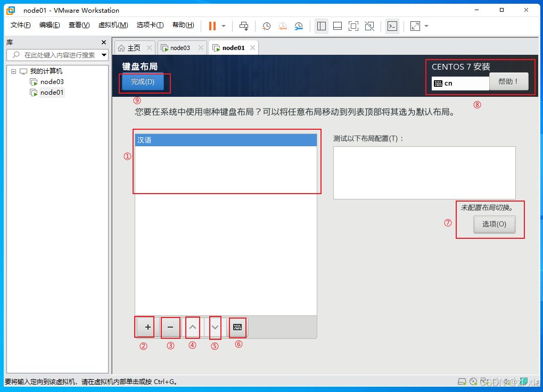Click the 完成(D) done button
543x392 pixels.
pos(143,82)
